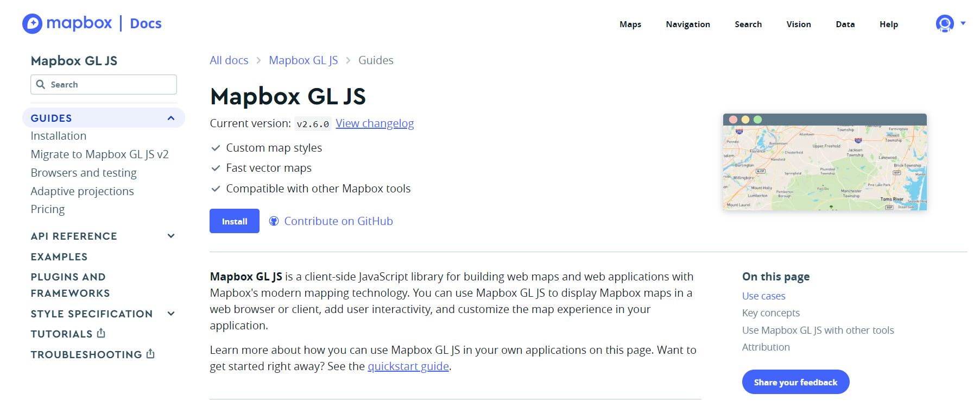The width and height of the screenshot is (980, 406).
Task: Open the Maps menu in header
Action: coord(630,24)
